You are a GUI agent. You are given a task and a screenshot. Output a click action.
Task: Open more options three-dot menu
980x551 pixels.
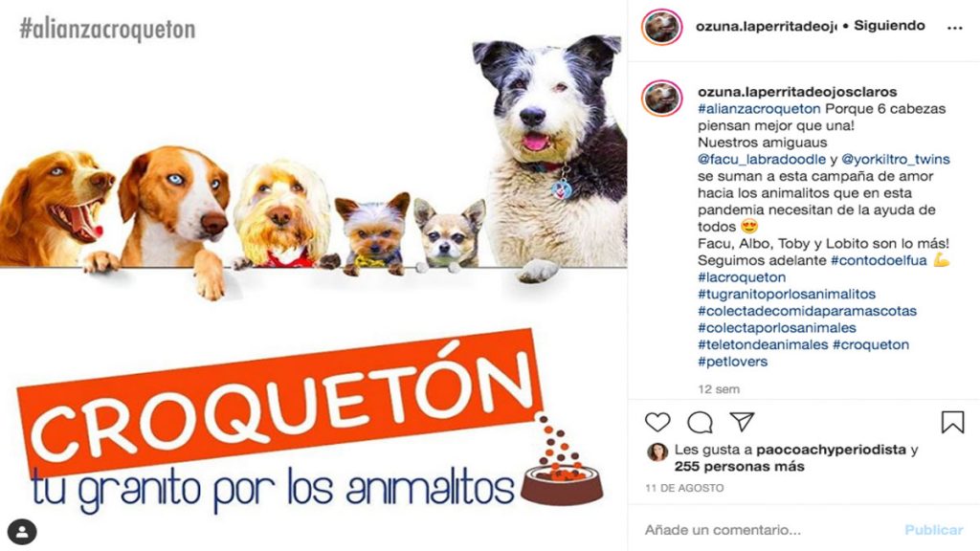pyautogui.click(x=954, y=28)
